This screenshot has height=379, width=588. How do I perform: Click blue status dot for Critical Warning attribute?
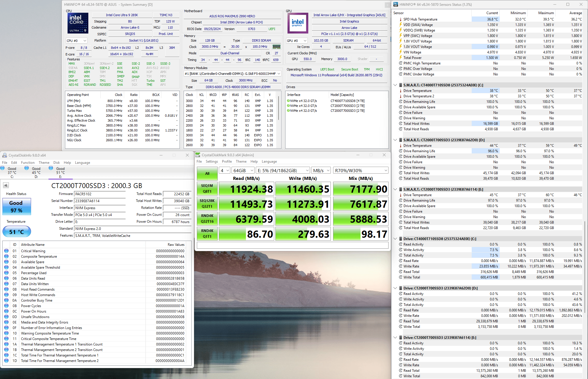tap(6, 251)
